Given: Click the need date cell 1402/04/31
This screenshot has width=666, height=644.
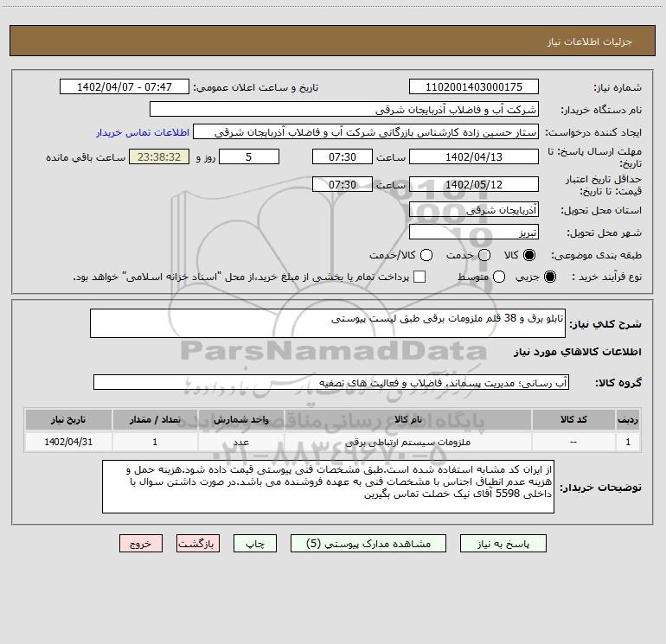Looking at the screenshot, I should 68,442.
